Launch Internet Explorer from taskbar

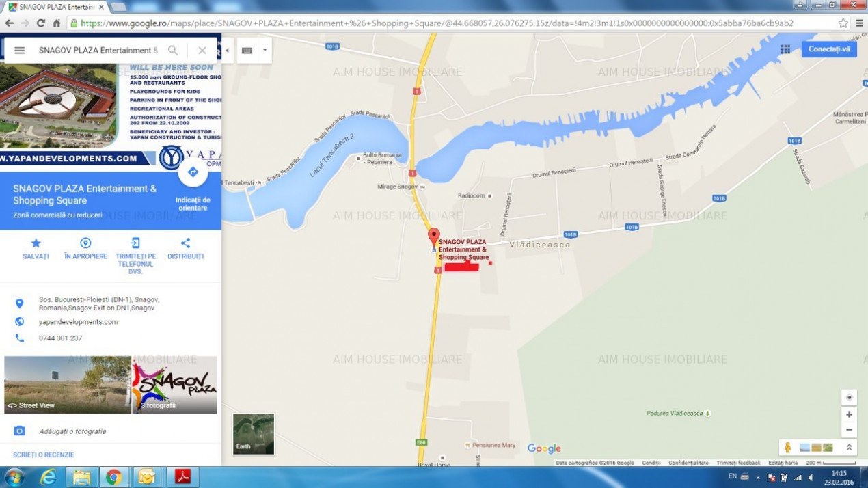click(48, 477)
